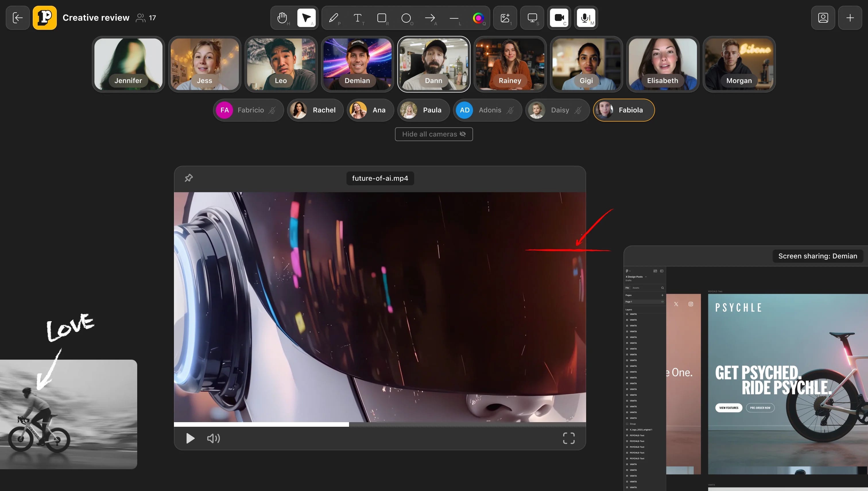The image size is (868, 491).
Task: Leave the Creative review board
Action: (17, 17)
